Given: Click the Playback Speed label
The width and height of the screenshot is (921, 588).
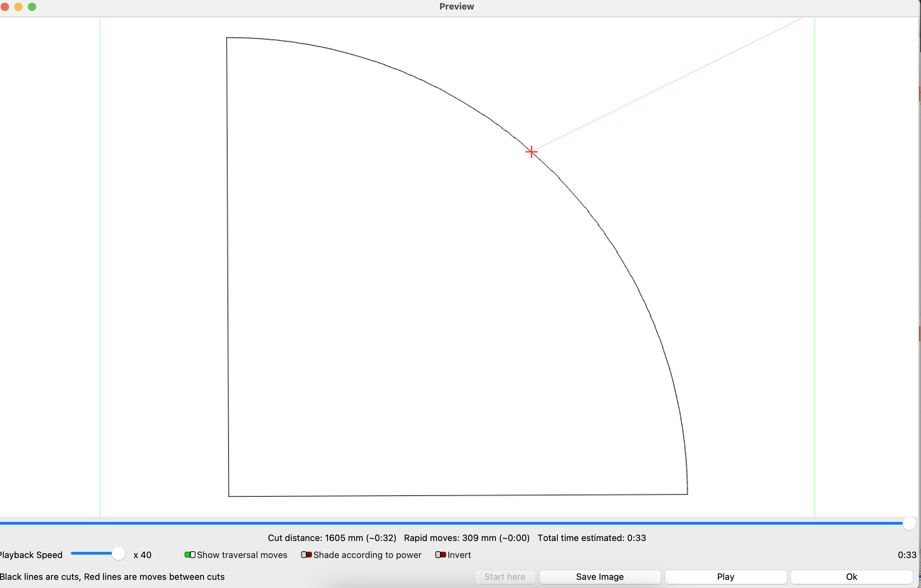Looking at the screenshot, I should [31, 555].
